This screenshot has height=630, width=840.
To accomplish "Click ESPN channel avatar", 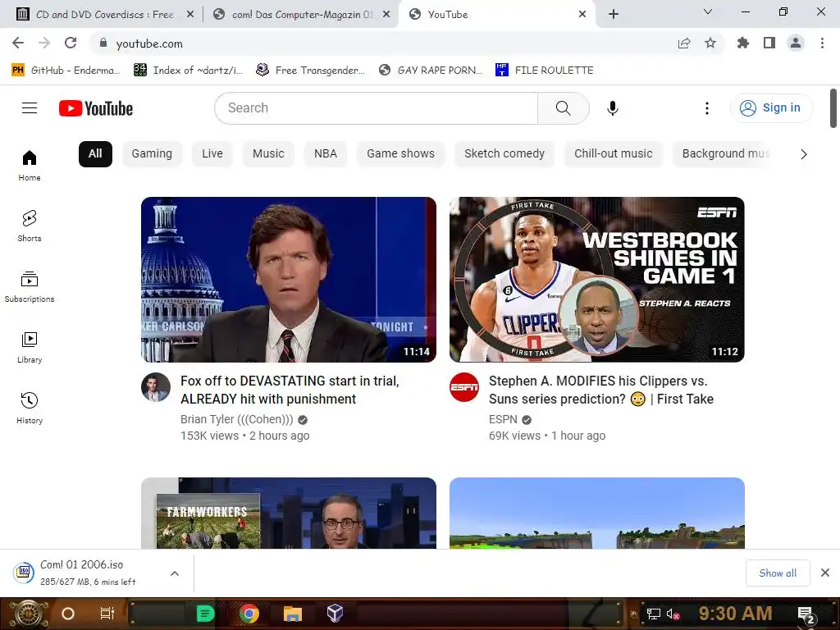I will [x=464, y=387].
